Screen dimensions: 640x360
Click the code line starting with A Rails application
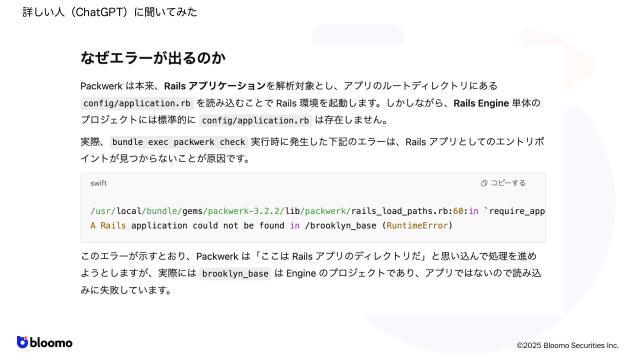(x=271, y=226)
